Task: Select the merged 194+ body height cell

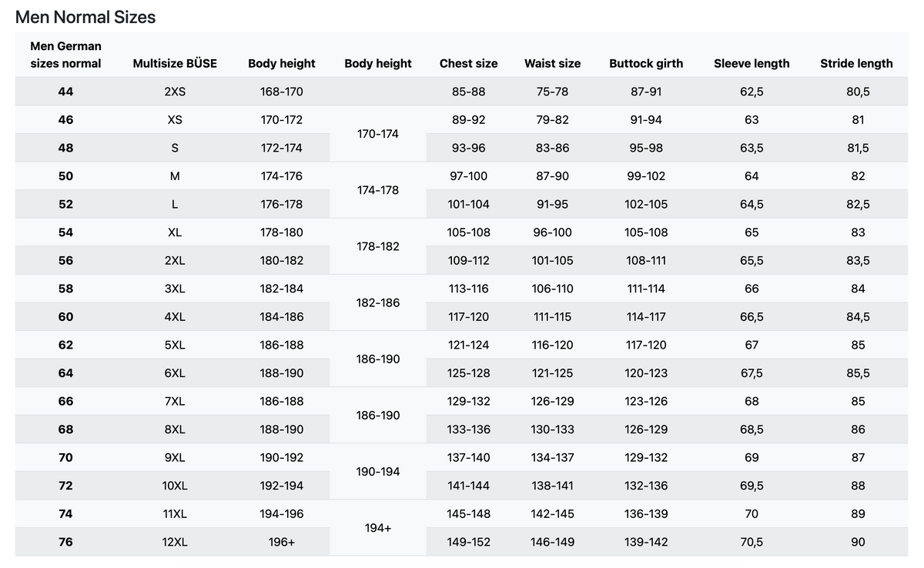Action: (x=378, y=528)
